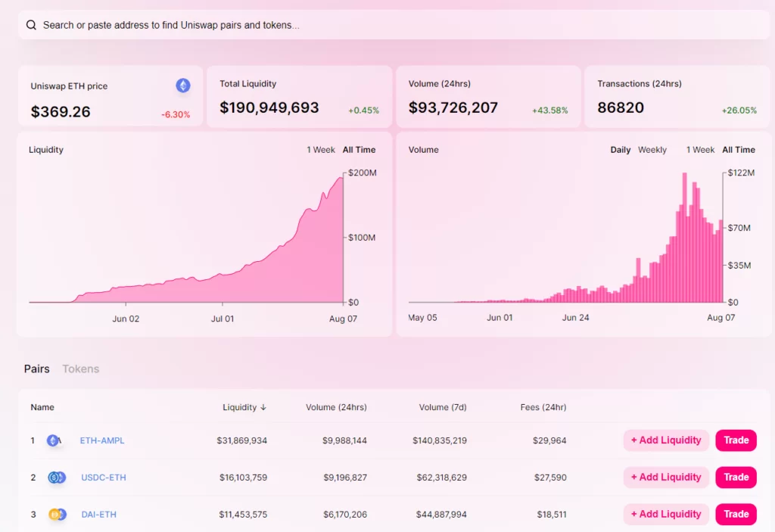Click the Volume chart title
The height and width of the screenshot is (532, 775).
coord(424,150)
